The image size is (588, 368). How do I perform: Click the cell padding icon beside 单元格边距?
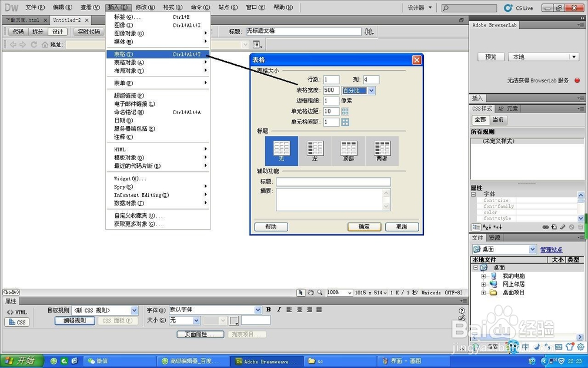pos(345,111)
